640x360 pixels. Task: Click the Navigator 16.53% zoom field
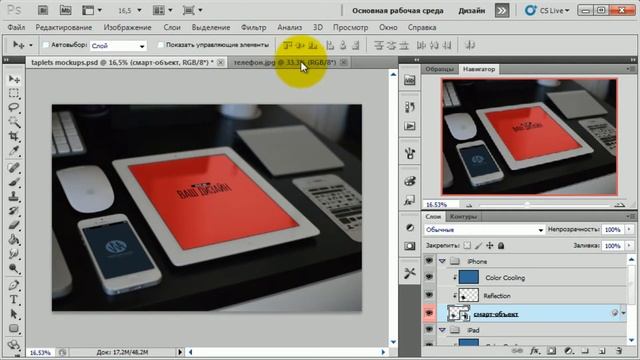[x=440, y=204]
